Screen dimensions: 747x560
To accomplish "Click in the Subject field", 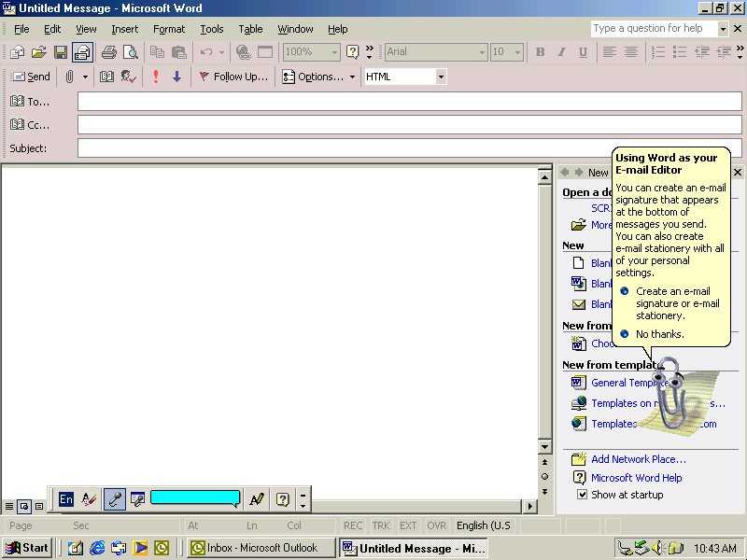I will pos(410,148).
